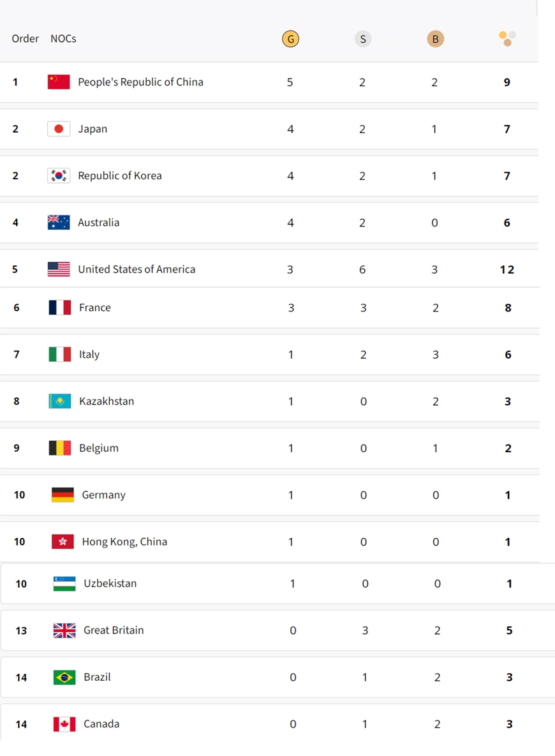Click the Brazil flag icon
Viewport: 555px width, 756px height.
point(64,677)
